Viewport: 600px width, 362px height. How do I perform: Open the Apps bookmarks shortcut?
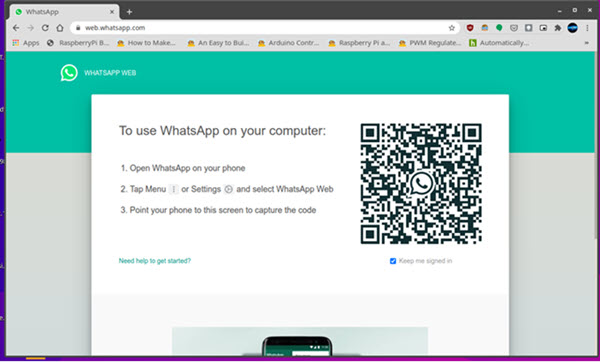(x=26, y=43)
